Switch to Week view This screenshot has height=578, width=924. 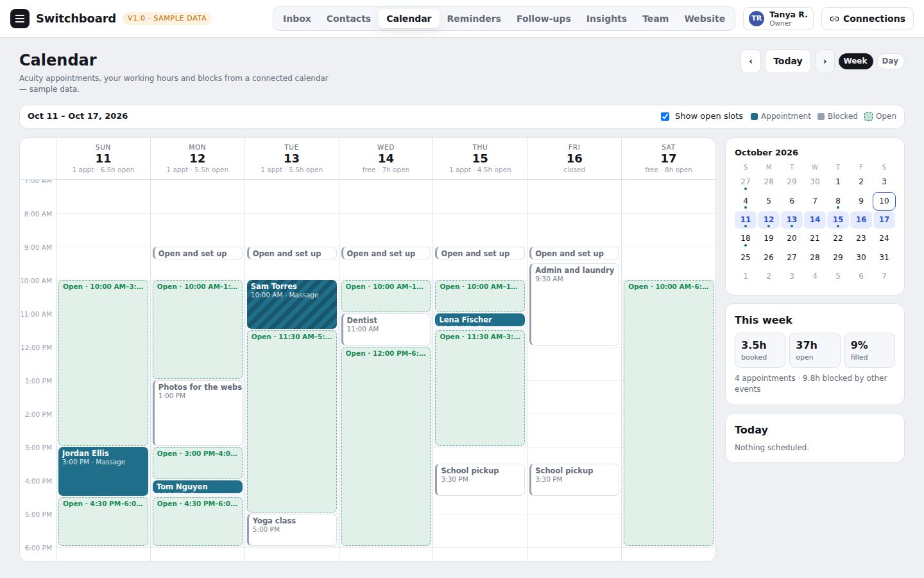855,61
